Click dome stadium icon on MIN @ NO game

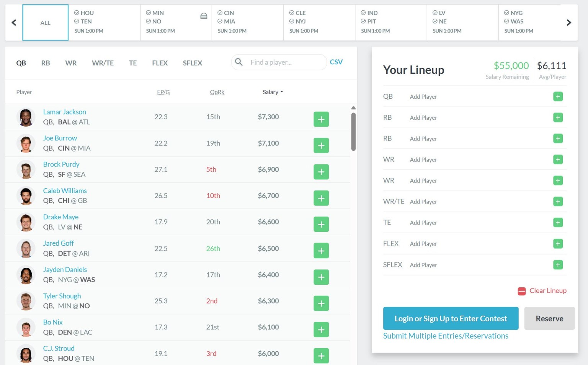pos(204,16)
